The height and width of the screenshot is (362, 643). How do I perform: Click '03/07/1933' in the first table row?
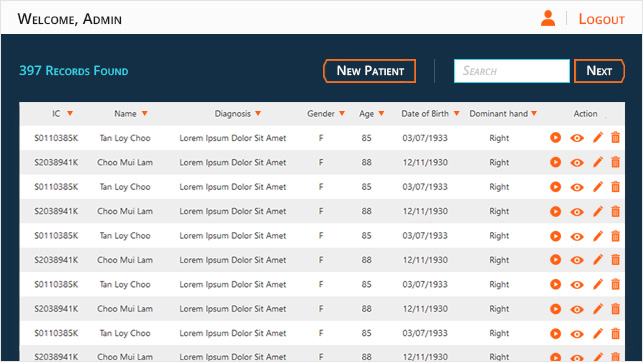pos(425,138)
